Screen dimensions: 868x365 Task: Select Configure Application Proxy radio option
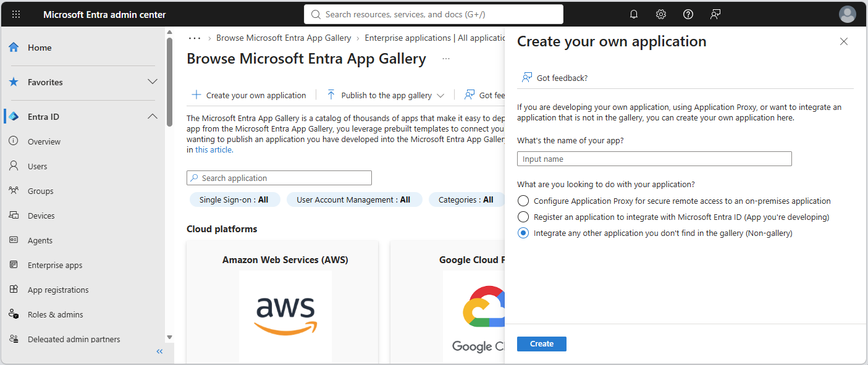coord(523,201)
